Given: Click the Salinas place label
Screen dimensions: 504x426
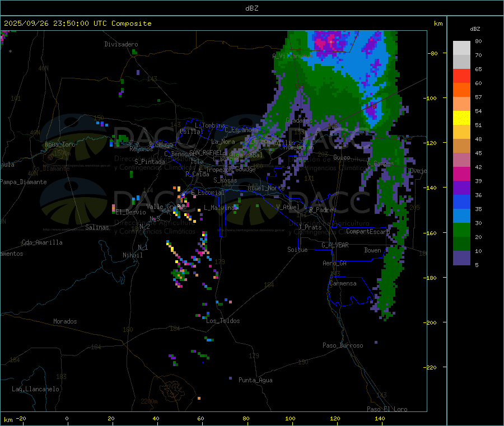Looking at the screenshot, I should pyautogui.click(x=97, y=227).
